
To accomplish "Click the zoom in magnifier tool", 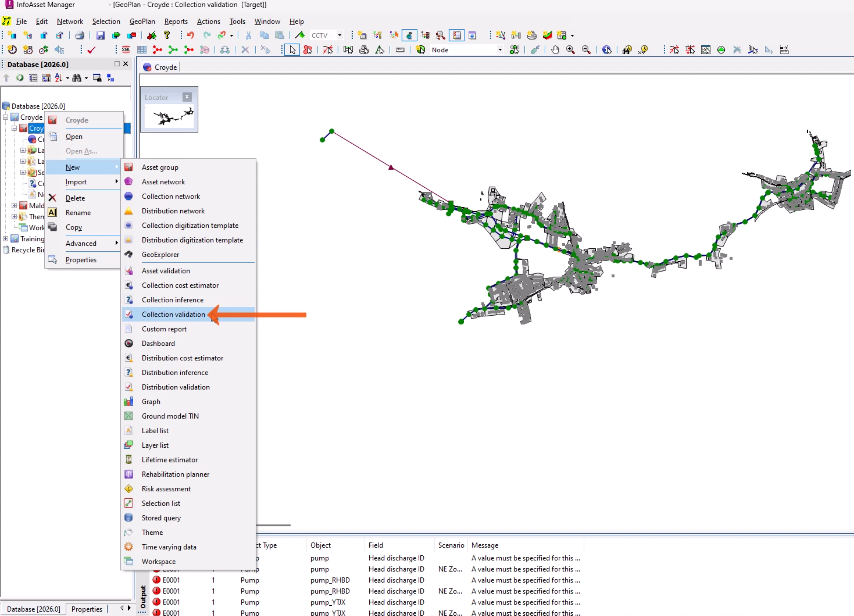I will click(x=571, y=49).
